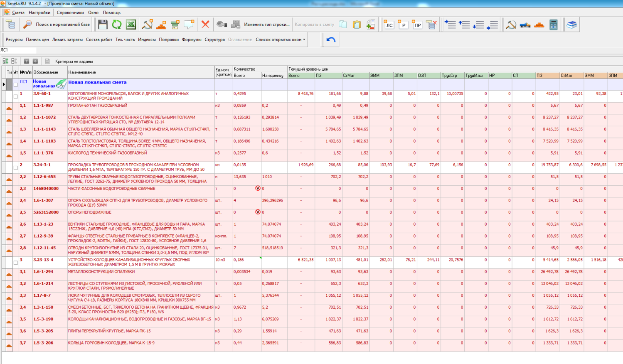This screenshot has width=623, height=364.
Task: Undo with the blue curved arrow
Action: click(x=331, y=39)
